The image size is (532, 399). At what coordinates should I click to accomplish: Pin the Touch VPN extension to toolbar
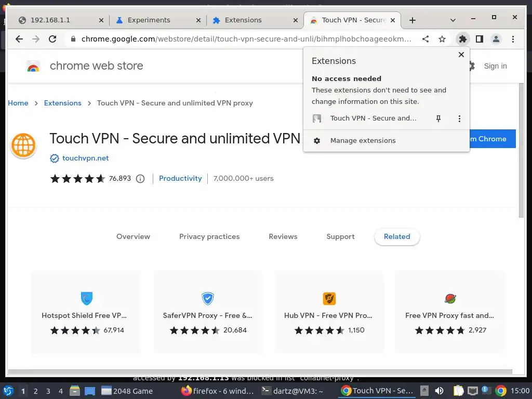coord(438,118)
